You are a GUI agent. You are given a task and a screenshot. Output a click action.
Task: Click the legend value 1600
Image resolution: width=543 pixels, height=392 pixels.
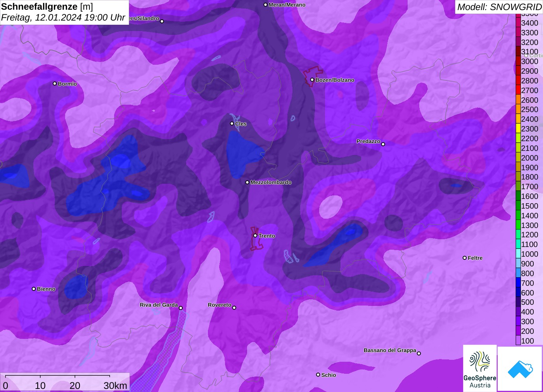[529, 196]
